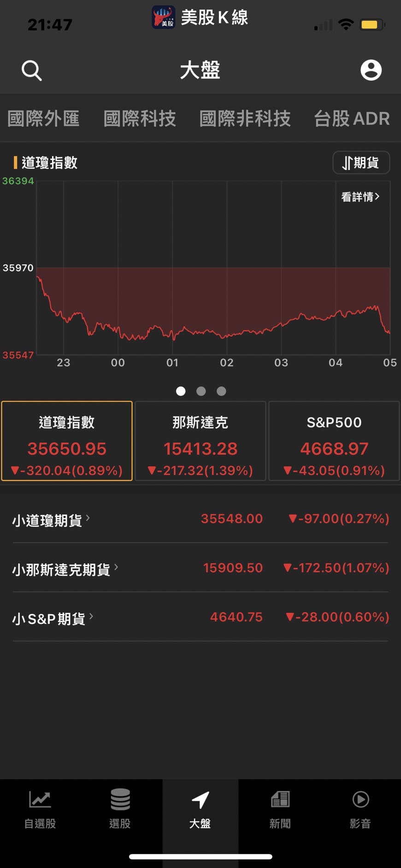The height and width of the screenshot is (868, 401).
Task: Open the 新聞 news icon
Action: click(x=280, y=800)
